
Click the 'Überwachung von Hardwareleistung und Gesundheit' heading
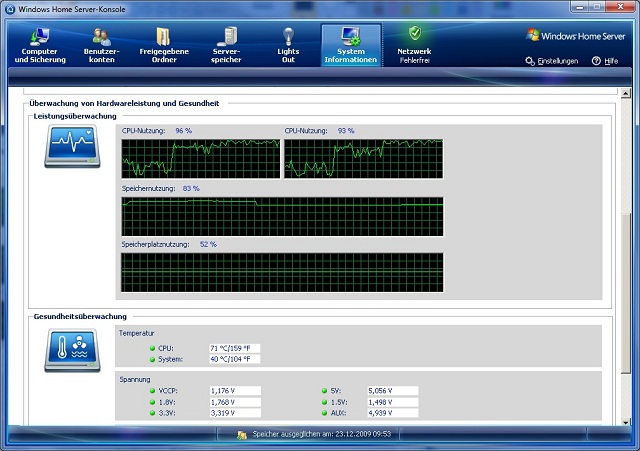pos(124,104)
